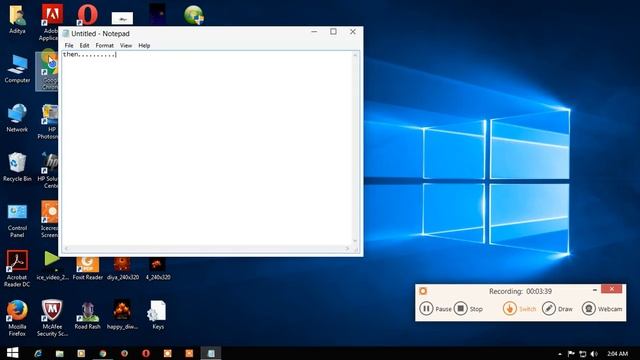This screenshot has height=360, width=640.
Task: Click Notepad's horizontal scrollbar right arrow
Action: 347,248
